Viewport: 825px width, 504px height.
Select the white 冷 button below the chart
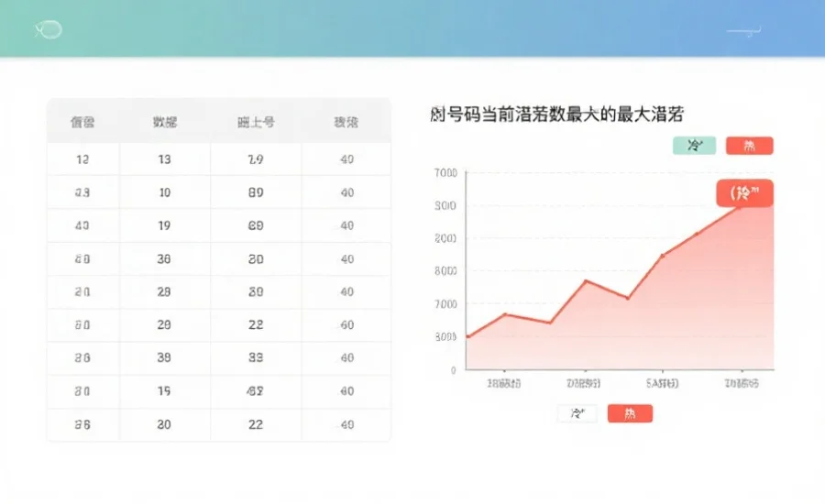tap(577, 413)
